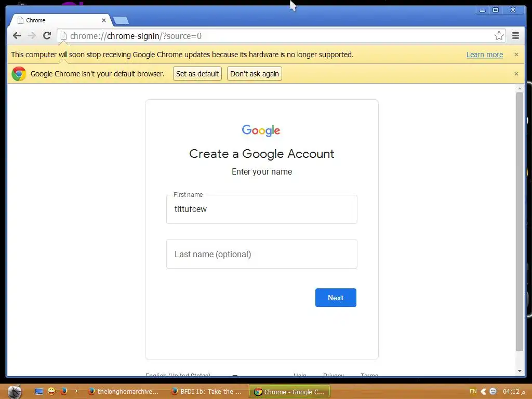532x399 pixels.
Task: Bookmark this page with the star icon
Action: tap(499, 36)
